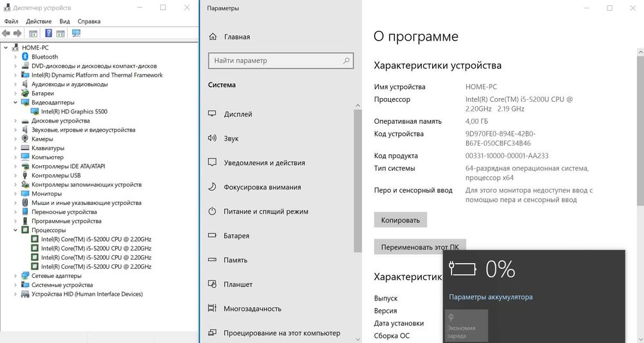Click the Копировать button

[x=401, y=220]
